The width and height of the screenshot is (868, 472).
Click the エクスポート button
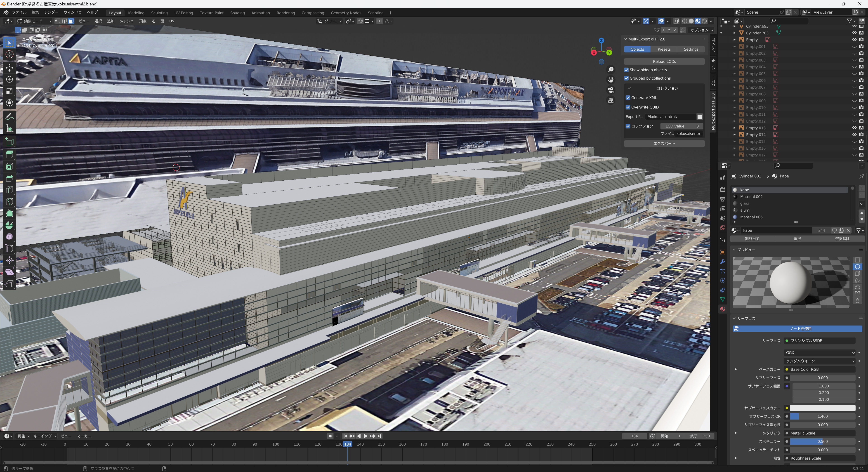[x=664, y=144]
